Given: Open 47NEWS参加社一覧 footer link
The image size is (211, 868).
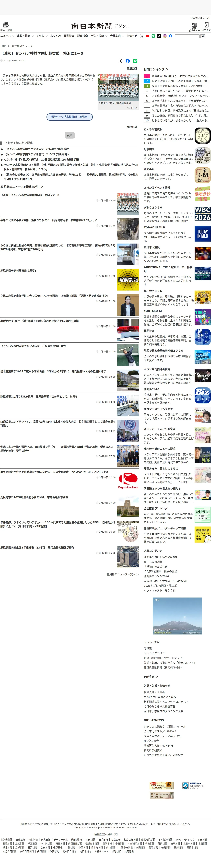Looking at the screenshot, I should [x=106, y=834].
